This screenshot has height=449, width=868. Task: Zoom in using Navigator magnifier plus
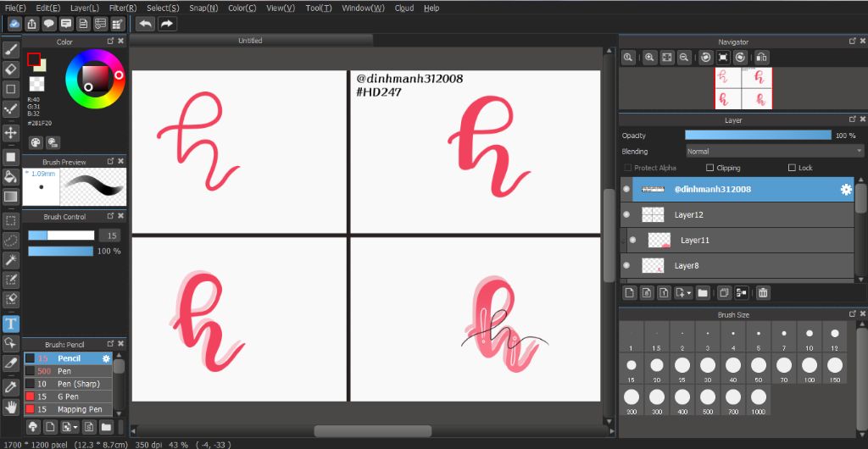649,57
